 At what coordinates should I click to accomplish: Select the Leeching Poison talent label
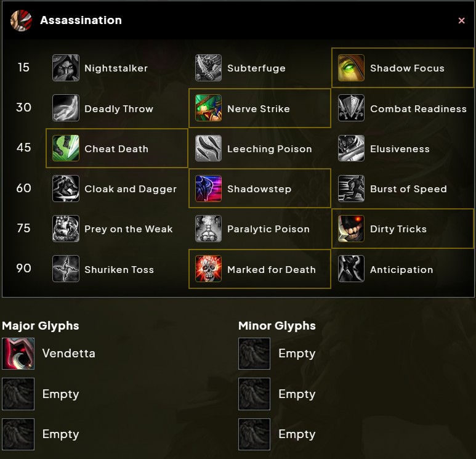tap(269, 149)
